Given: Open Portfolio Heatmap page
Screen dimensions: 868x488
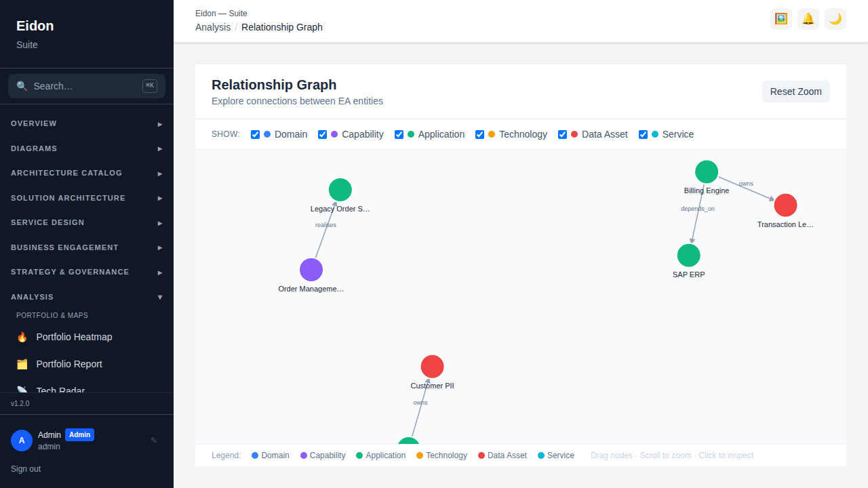Looking at the screenshot, I should (x=87, y=337).
